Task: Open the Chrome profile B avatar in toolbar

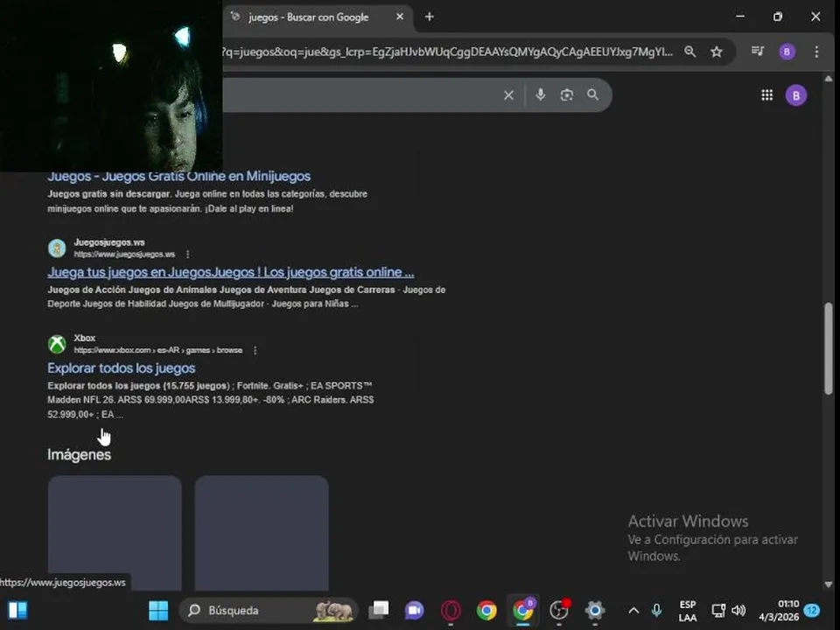Action: [x=787, y=52]
